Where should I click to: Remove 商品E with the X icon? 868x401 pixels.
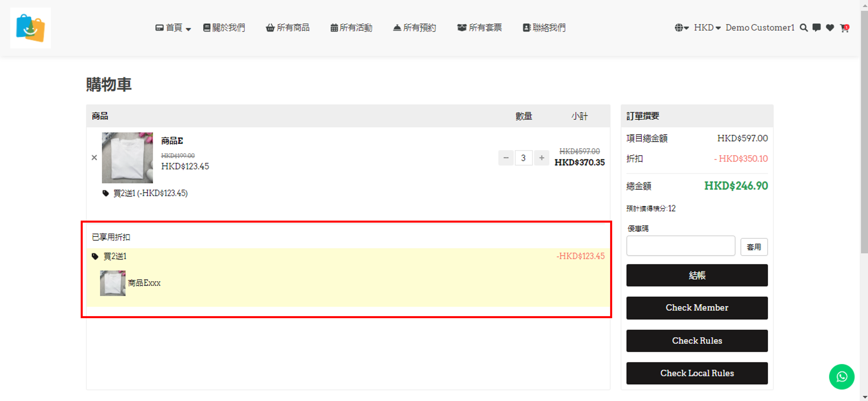coord(94,158)
